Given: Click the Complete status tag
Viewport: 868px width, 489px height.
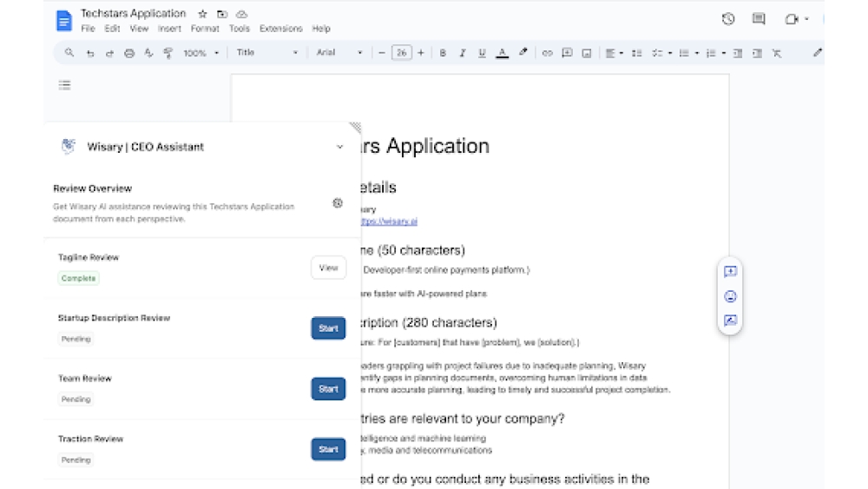Looking at the screenshot, I should pyautogui.click(x=79, y=278).
